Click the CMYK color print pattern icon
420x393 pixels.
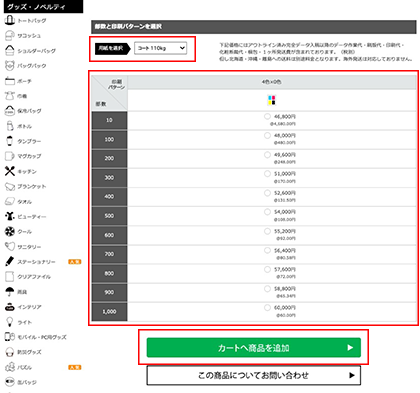(272, 100)
